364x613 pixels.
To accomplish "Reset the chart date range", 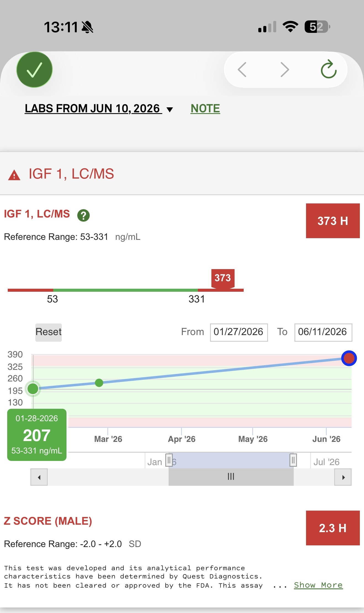I will (x=49, y=332).
